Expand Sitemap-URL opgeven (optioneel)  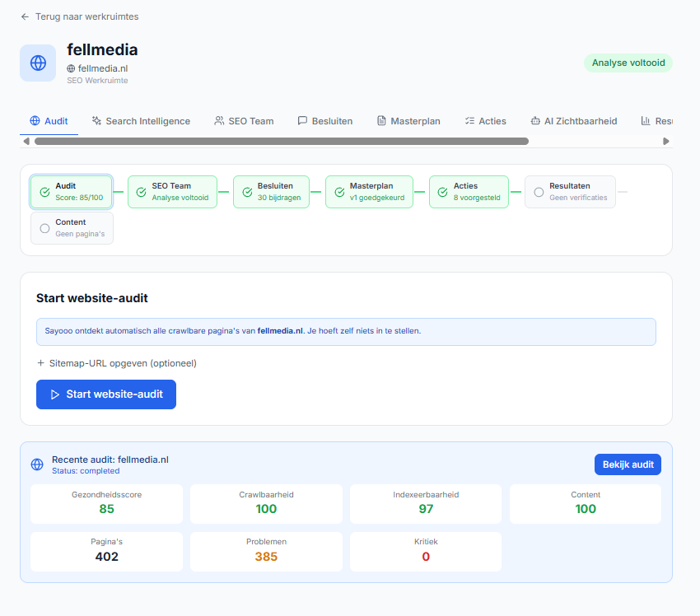[x=116, y=363]
